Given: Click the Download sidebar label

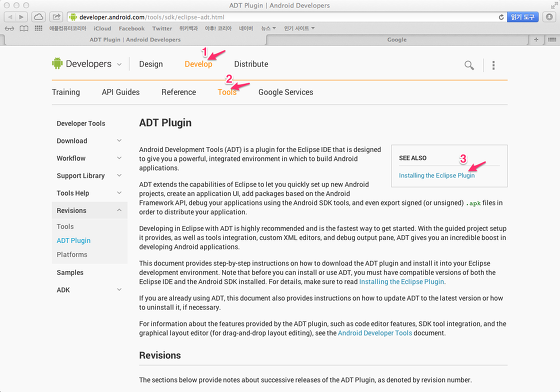Looking at the screenshot, I should pyautogui.click(x=72, y=141).
